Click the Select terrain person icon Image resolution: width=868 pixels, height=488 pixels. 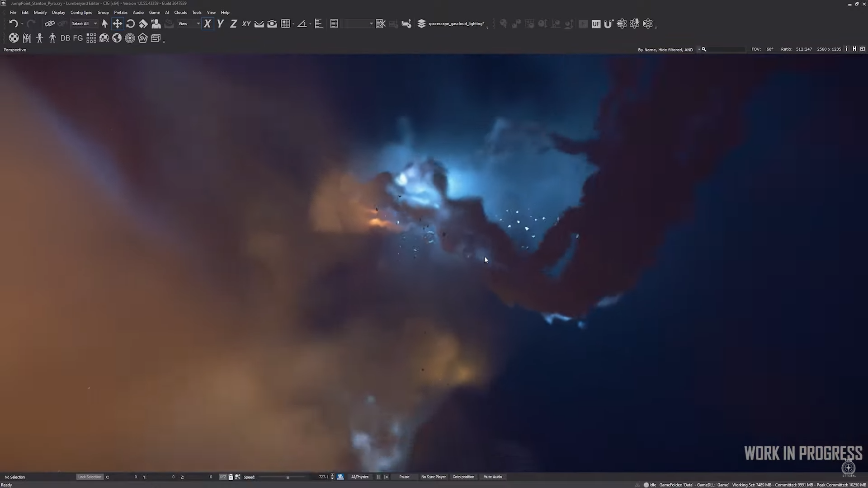click(x=156, y=23)
